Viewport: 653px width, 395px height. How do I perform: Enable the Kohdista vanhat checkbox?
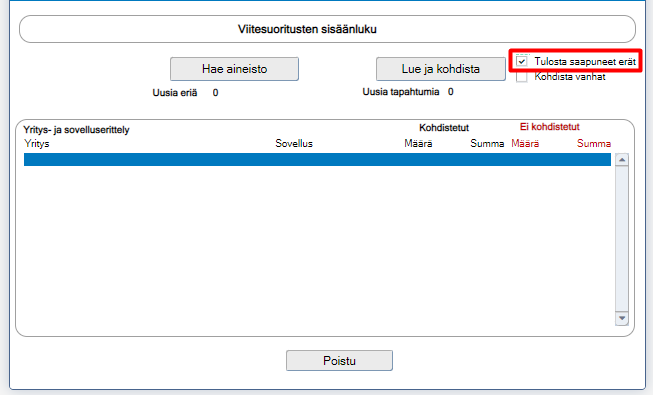pos(521,77)
